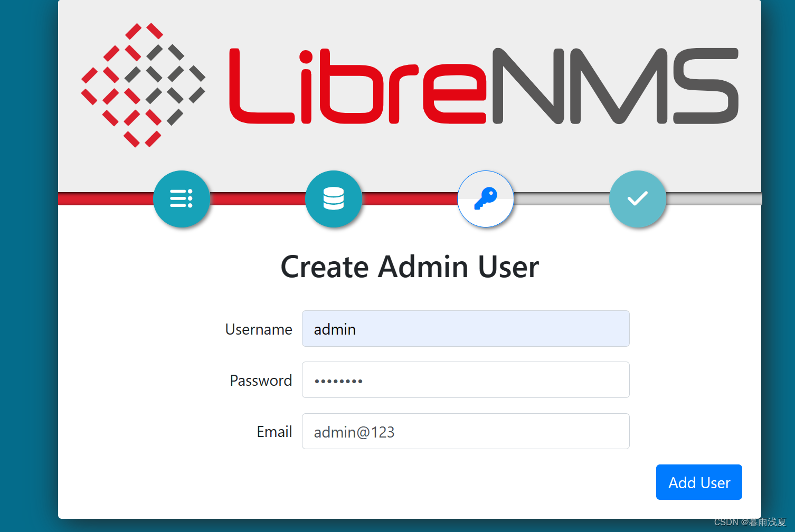
Task: Open the pre-install checks step icon
Action: point(182,199)
